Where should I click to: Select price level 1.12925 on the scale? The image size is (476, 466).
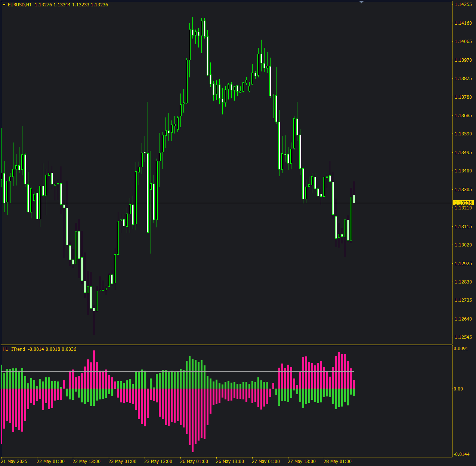click(463, 264)
